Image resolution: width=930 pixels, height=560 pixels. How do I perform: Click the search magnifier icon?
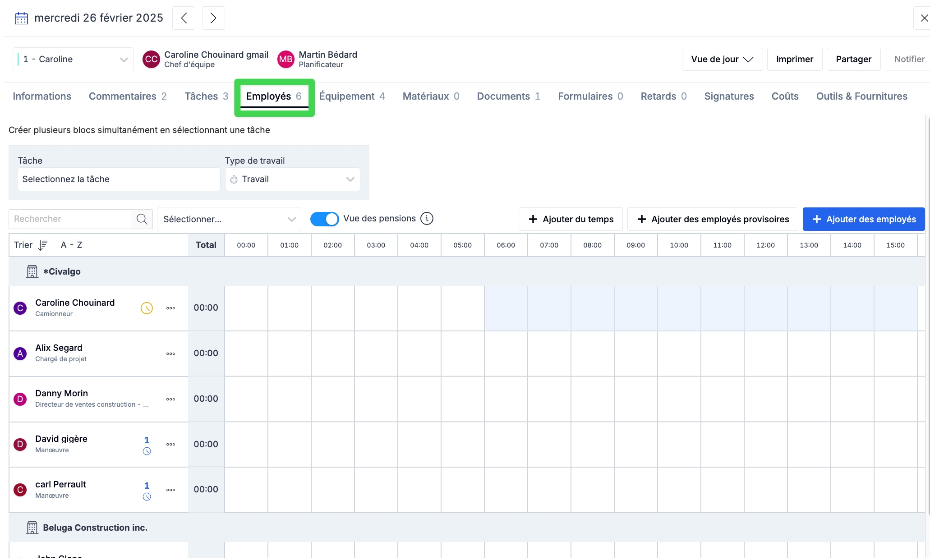(142, 219)
